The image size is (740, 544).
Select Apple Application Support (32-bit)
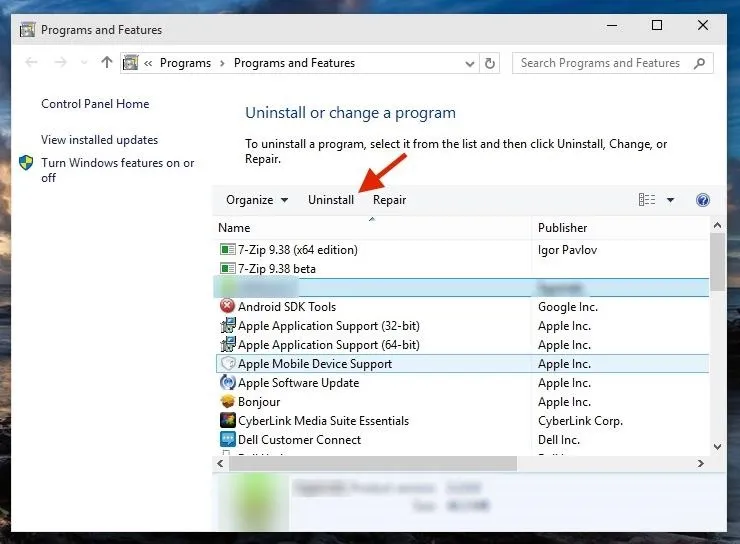328,326
